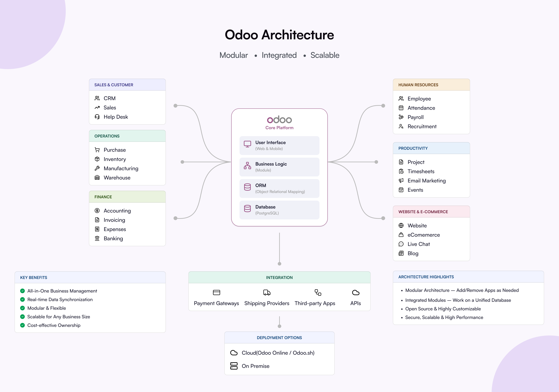Image resolution: width=559 pixels, height=392 pixels.
Task: Click the ORM database cylinder icon
Action: click(247, 187)
